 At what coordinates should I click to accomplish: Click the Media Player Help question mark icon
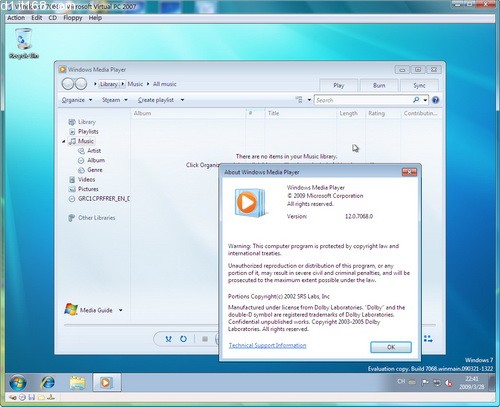point(435,100)
